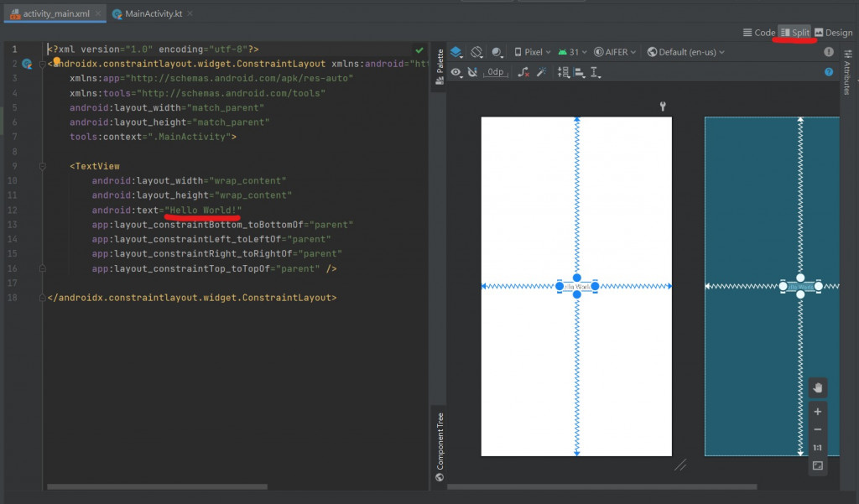Open the Component Tree side panel
The width and height of the screenshot is (859, 504).
point(440,446)
